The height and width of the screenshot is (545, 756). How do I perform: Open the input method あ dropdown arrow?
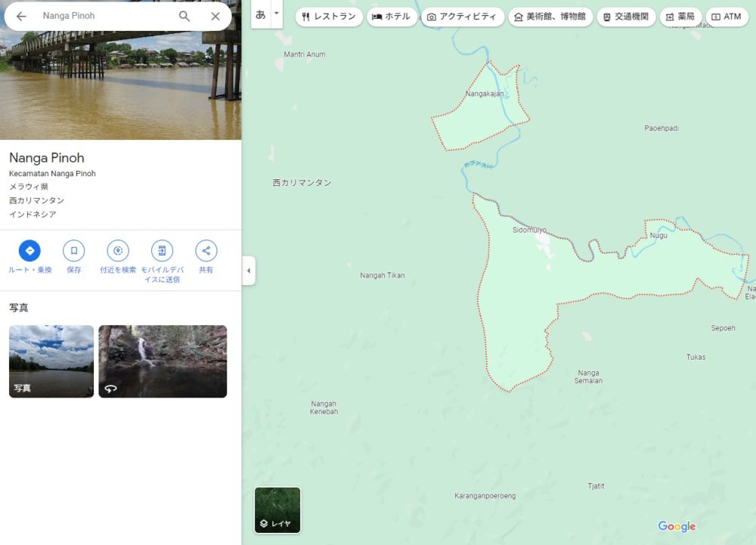coord(277,14)
